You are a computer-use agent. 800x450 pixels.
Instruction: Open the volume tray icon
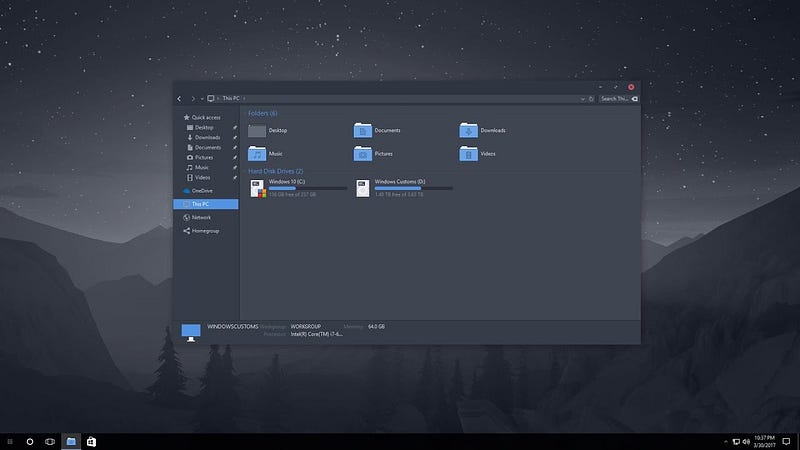click(746, 442)
